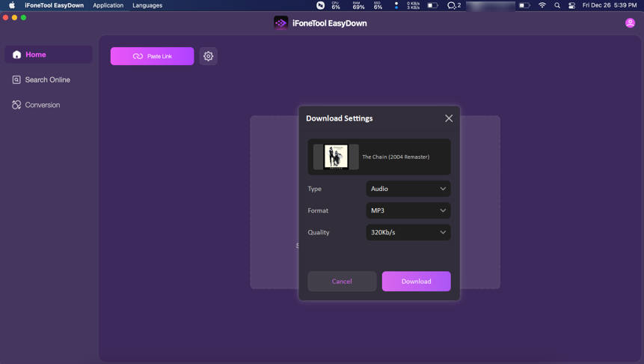Click the Search Online magnifier icon

click(x=16, y=80)
